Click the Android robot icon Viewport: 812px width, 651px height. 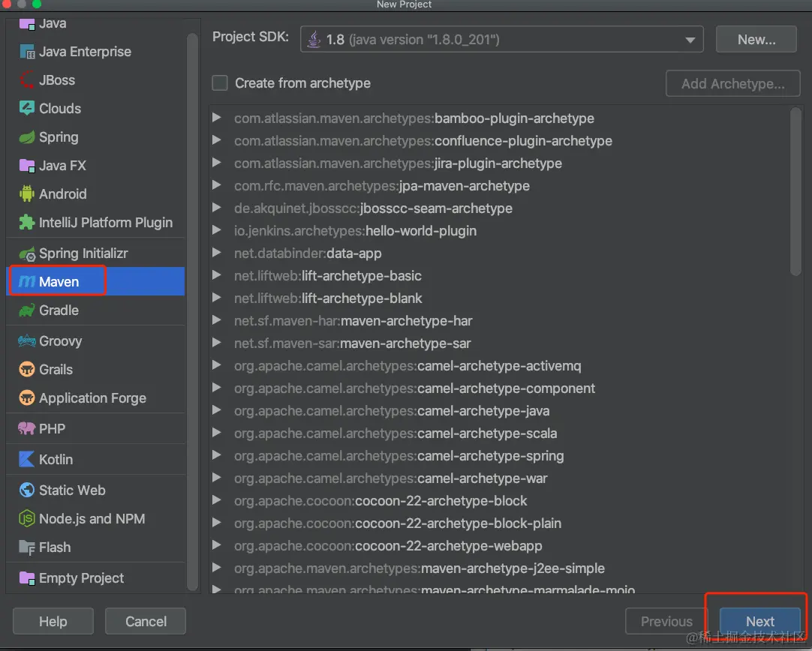(26, 193)
